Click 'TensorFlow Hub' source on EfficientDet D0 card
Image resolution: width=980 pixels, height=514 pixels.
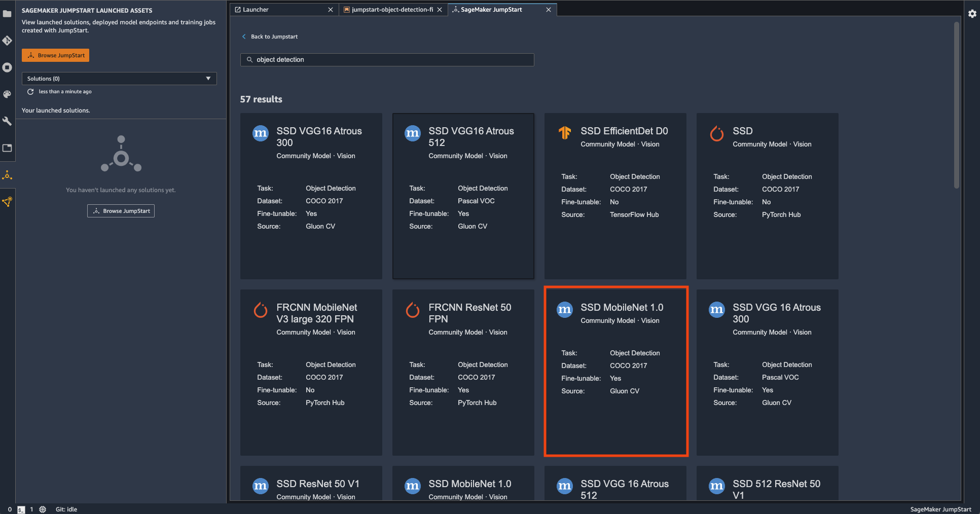point(634,215)
